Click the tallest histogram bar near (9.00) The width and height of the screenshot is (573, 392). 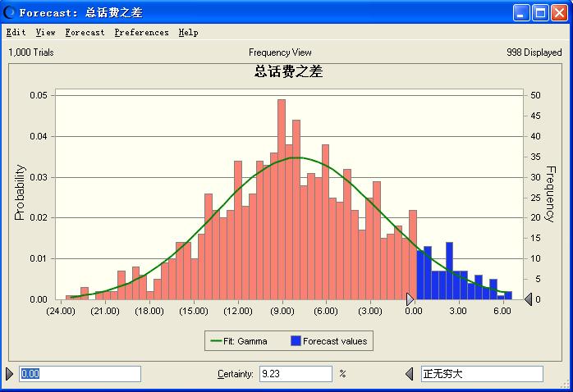pos(282,199)
